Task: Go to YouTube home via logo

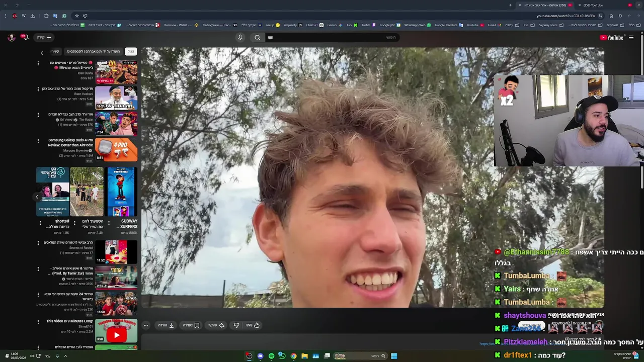Action: 611,37
